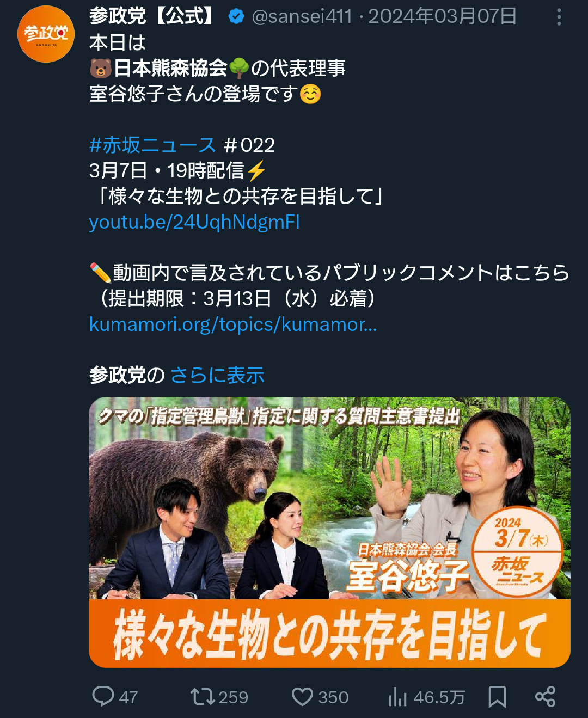Open the video thumbnail with the bear
Image resolution: width=588 pixels, height=718 pixels.
coord(329,532)
